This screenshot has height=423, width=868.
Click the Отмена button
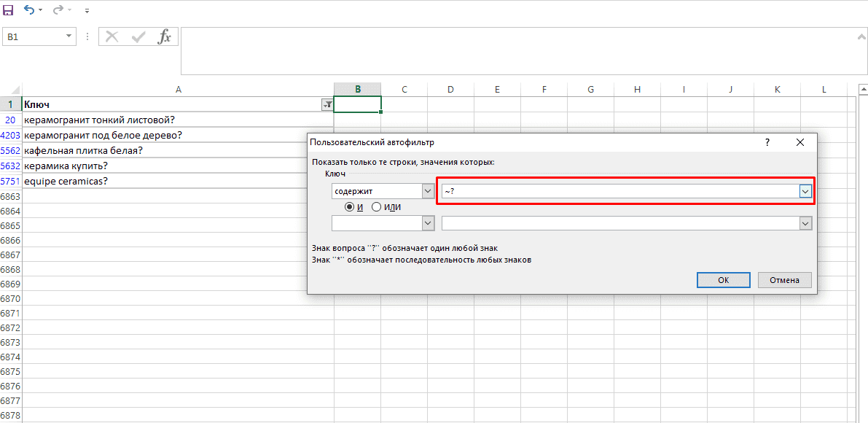[x=784, y=280]
